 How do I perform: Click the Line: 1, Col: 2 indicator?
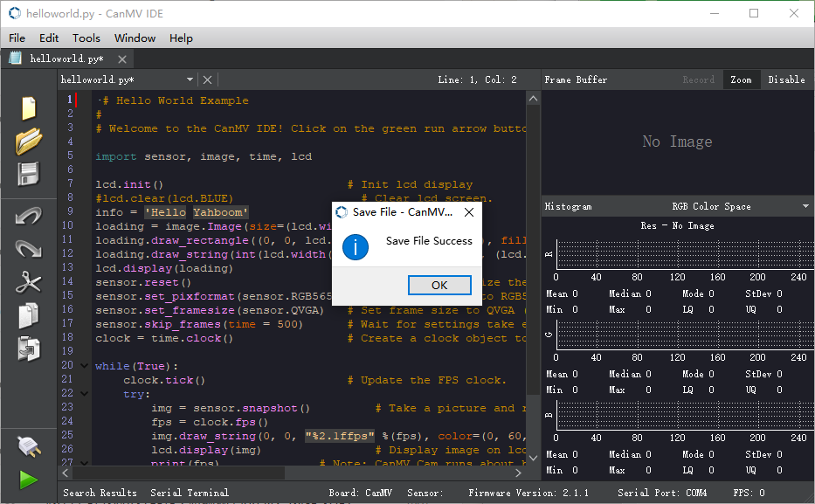477,79
